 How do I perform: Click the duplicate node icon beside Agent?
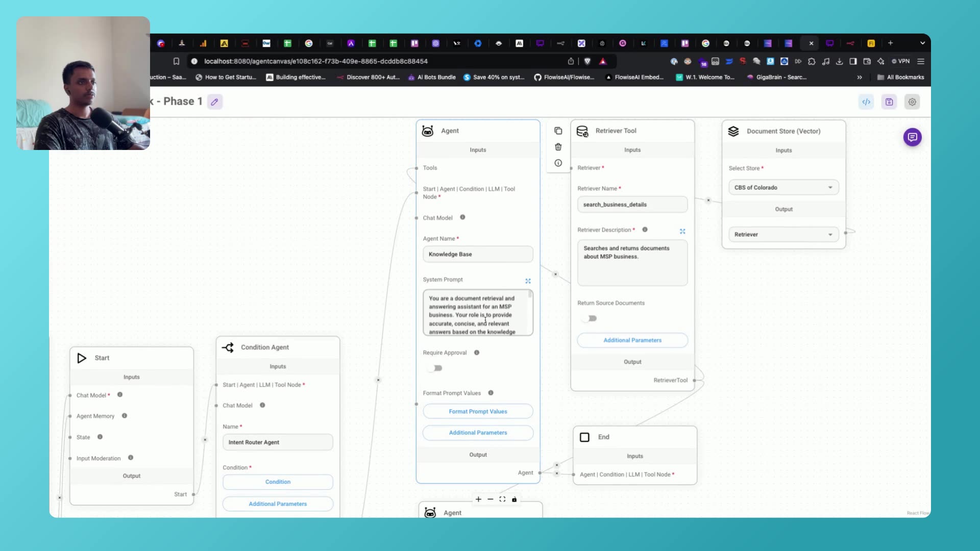coord(558,131)
